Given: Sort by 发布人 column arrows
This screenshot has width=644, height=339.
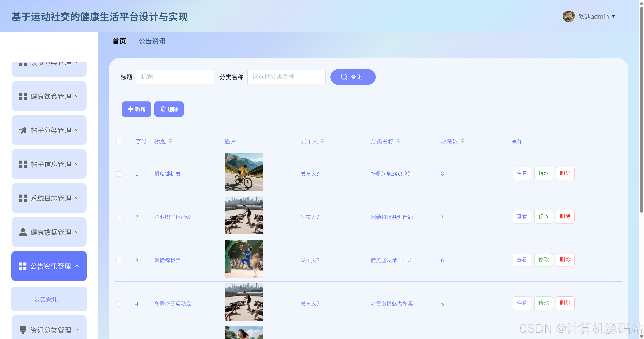Looking at the screenshot, I should [x=322, y=141].
